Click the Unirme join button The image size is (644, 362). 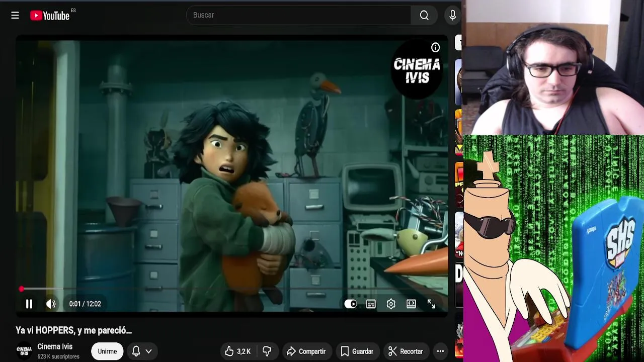click(107, 351)
